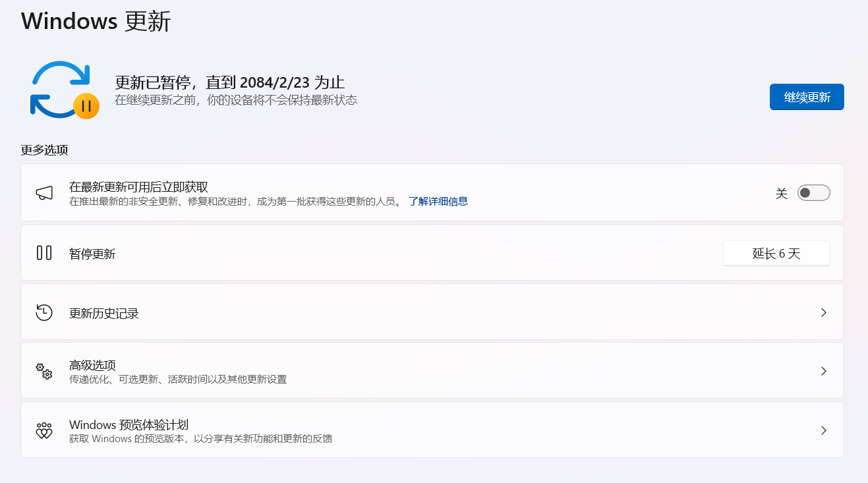Viewport: 868px width, 483px height.
Task: Click the update paused sync icon
Action: [65, 90]
